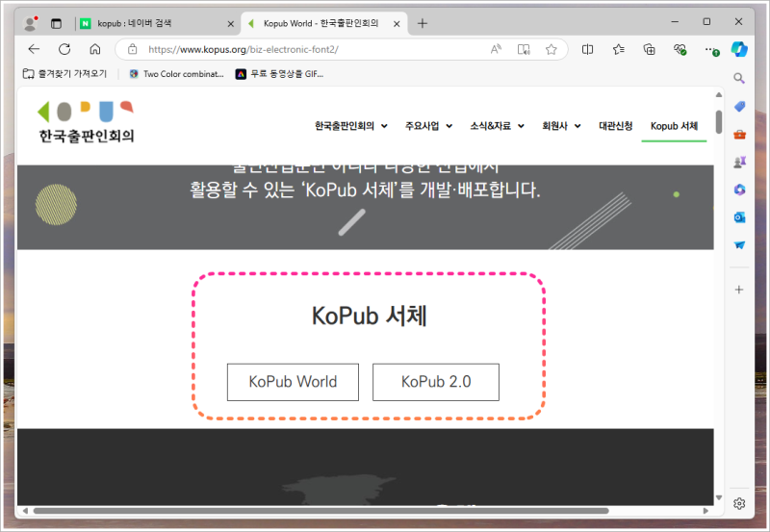The height and width of the screenshot is (532, 770).
Task: Open Two Color combinat... bookmark
Action: (x=176, y=74)
